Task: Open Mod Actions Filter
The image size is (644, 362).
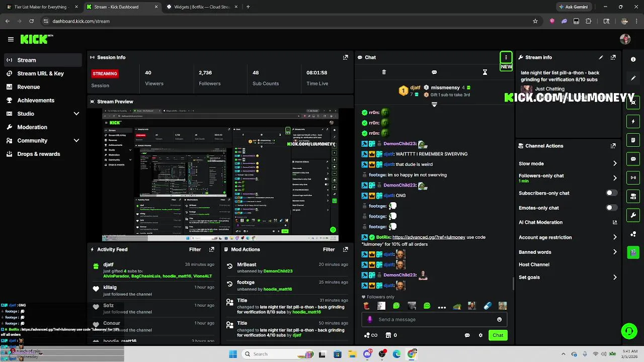Action: tap(329, 249)
